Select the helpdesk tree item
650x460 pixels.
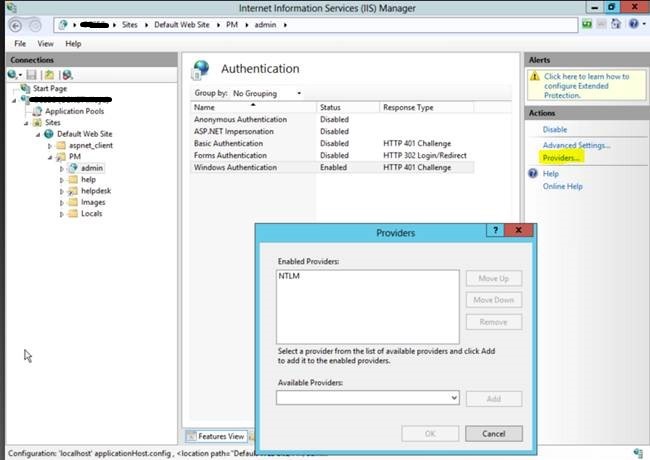pos(96,191)
